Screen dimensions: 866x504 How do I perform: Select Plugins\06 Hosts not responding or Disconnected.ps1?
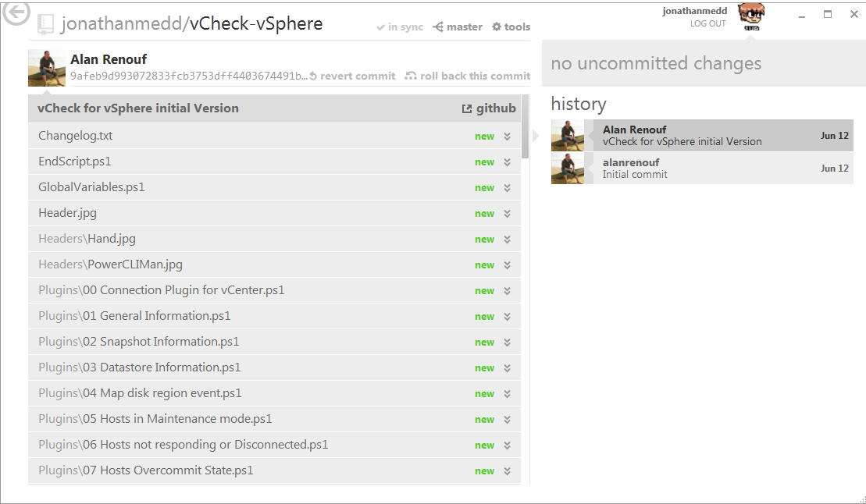pyautogui.click(x=184, y=445)
